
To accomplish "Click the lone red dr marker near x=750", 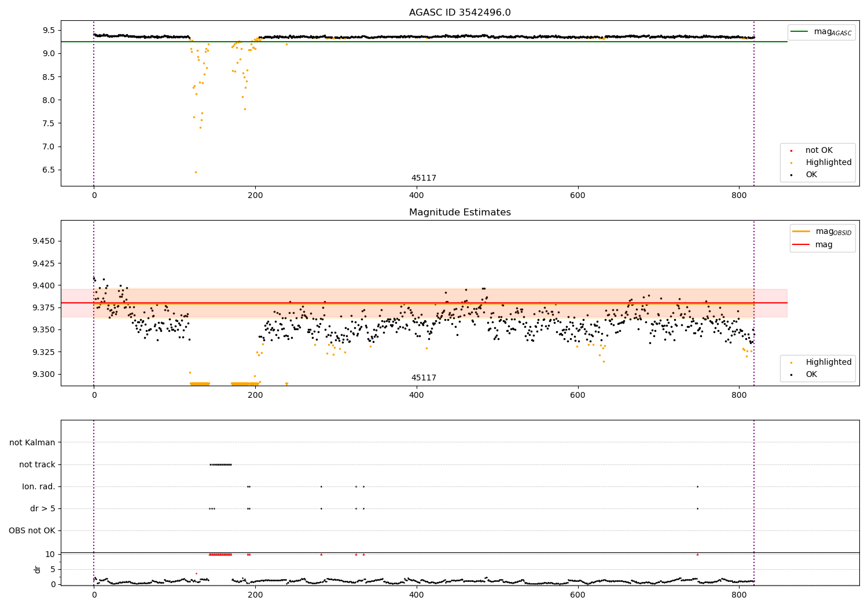I will pos(697,554).
